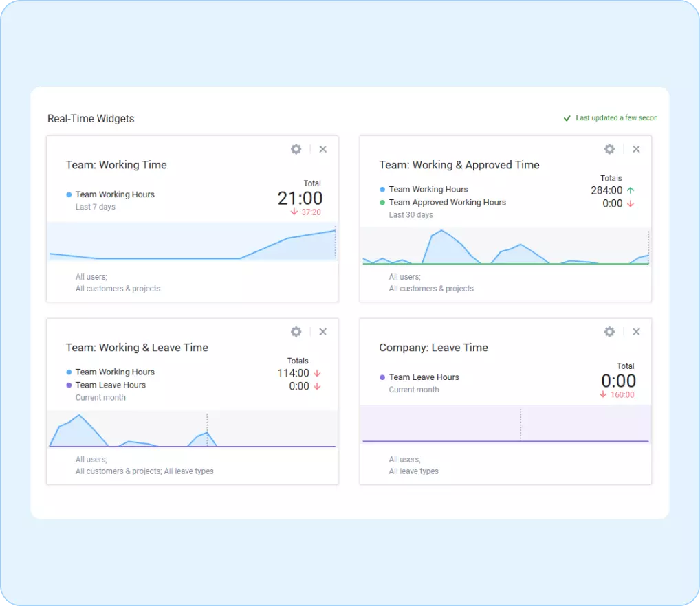Open settings for Team: Working & Leave Time widget
Image resolution: width=700 pixels, height=606 pixels.
click(296, 331)
